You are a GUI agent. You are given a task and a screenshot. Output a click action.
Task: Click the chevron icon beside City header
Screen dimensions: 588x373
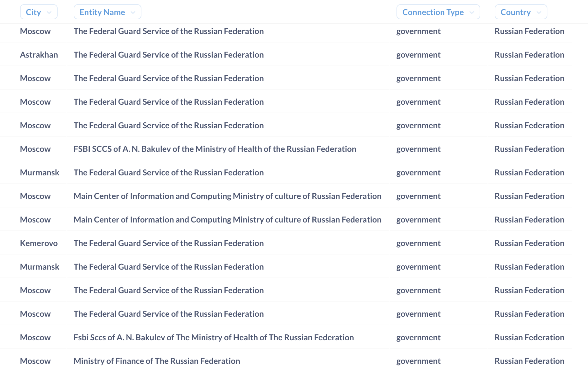pos(49,12)
